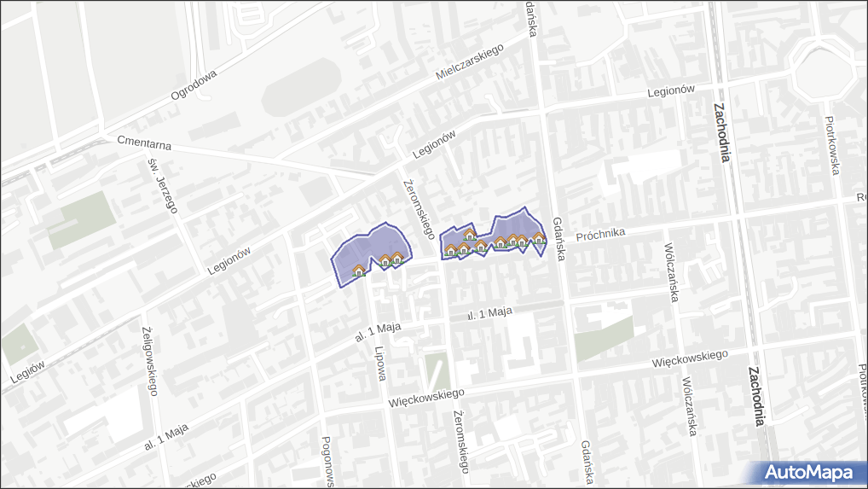This screenshot has width=868, height=489.
Task: Click the rightmost house marker in the left shaded zone
Action: point(397,257)
